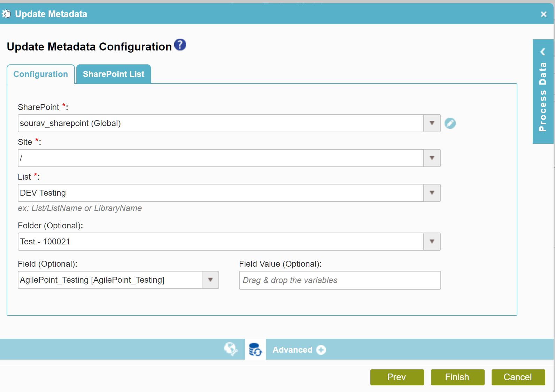Click the chevron atop Process Data panel
Viewport: 555px width, 392px height.
pyautogui.click(x=543, y=52)
